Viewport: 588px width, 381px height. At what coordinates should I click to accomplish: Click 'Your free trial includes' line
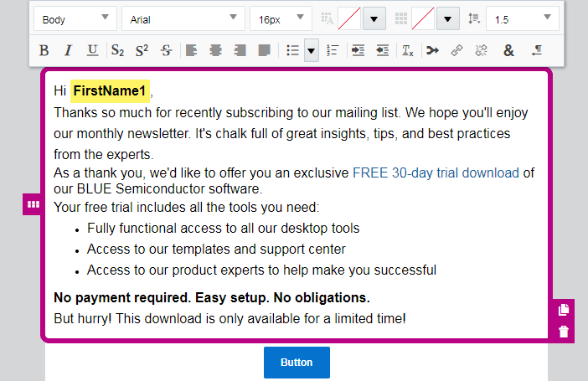point(187,208)
